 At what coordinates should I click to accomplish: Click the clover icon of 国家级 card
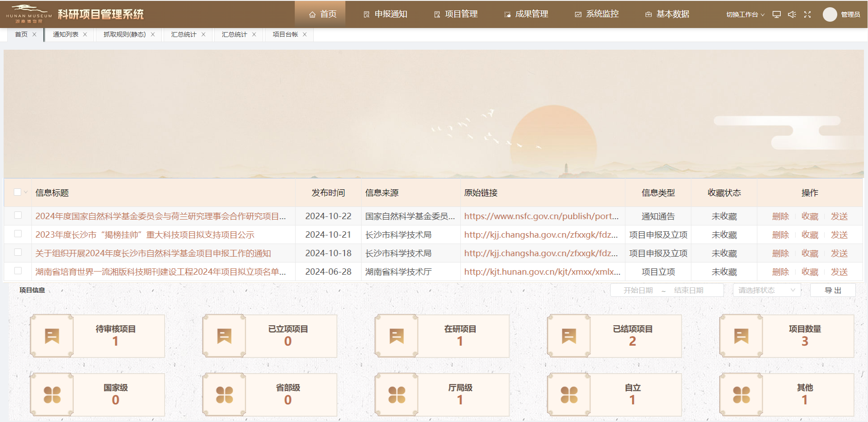pyautogui.click(x=52, y=395)
